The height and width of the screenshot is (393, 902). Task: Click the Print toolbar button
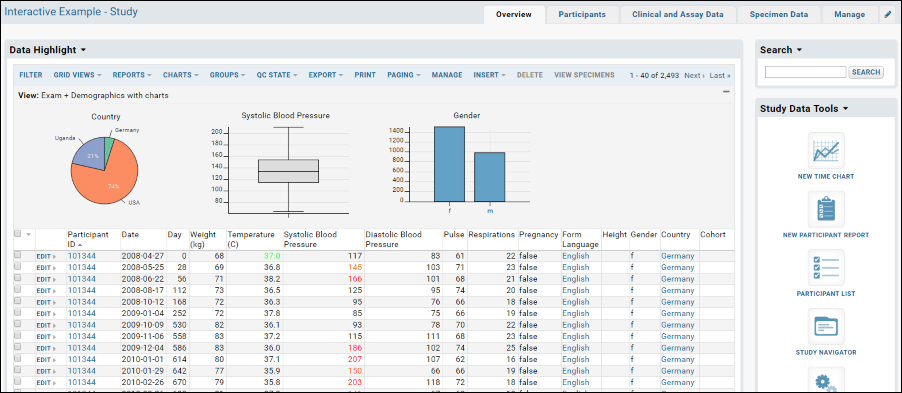coord(365,75)
